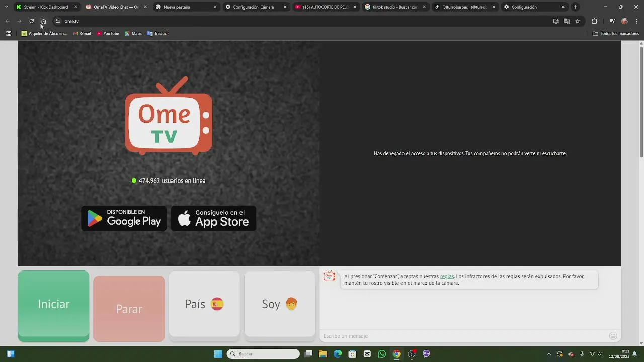
Task: Open the Gmail bookmark
Action: click(82, 34)
